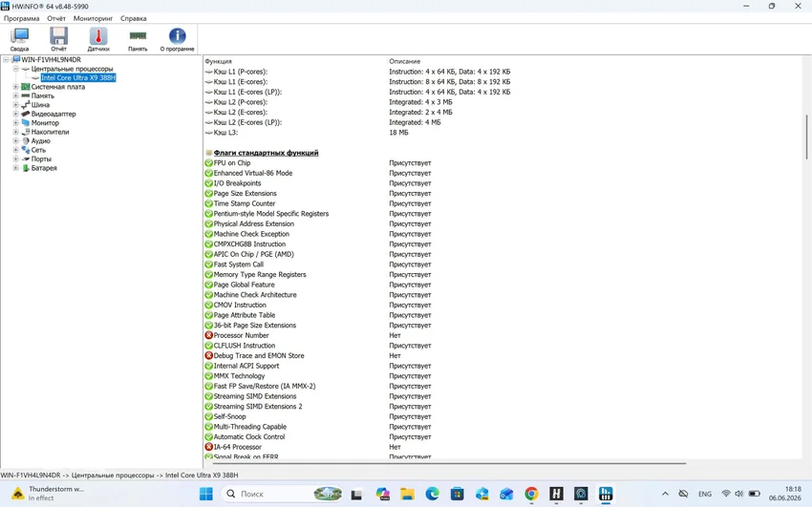Select the Multi-Threading Capable row
812x507 pixels.
pyautogui.click(x=318, y=427)
